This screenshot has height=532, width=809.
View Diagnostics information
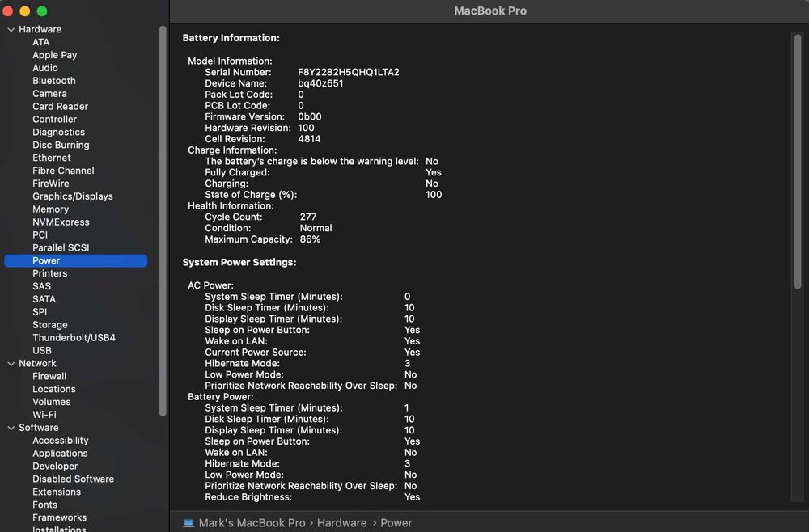coord(58,133)
